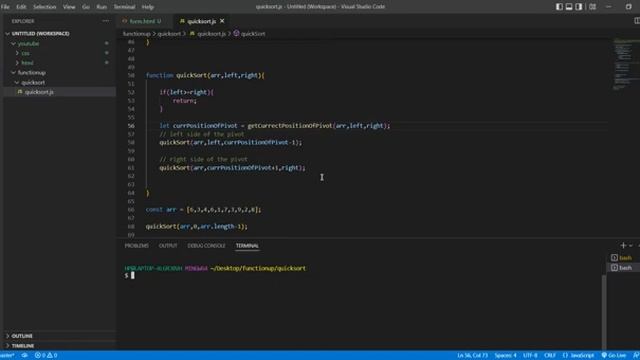Image resolution: width=640 pixels, height=360 pixels.
Task: Expand the html folder
Action: click(x=27, y=63)
